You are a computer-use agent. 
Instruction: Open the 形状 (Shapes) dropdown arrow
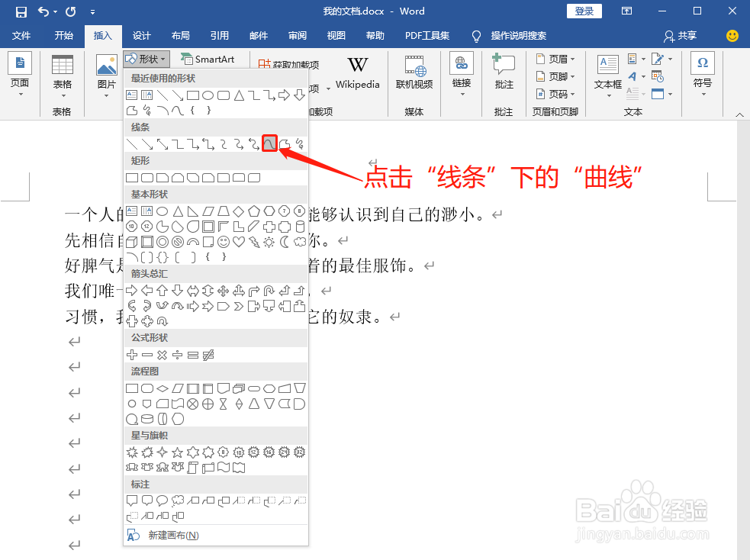(164, 59)
